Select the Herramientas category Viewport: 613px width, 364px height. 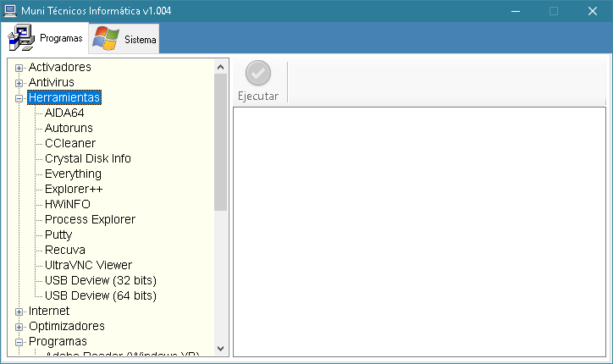[64, 97]
